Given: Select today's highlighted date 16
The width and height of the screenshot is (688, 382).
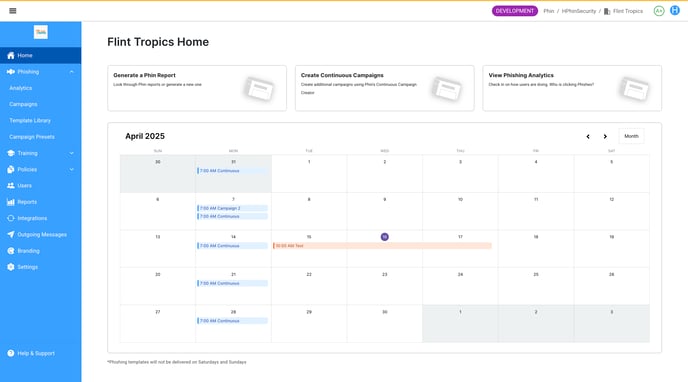Looking at the screenshot, I should pos(384,237).
